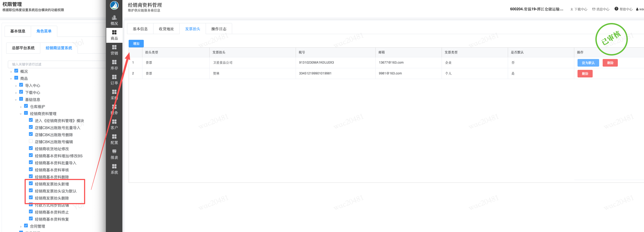
Task: Select the 经销商基本资料审核 tree item
Action: (52, 170)
